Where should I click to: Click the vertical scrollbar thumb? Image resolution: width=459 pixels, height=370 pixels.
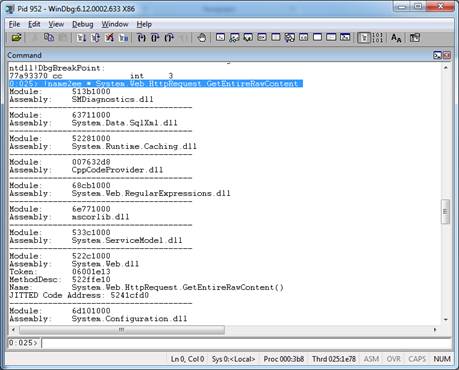(446, 211)
